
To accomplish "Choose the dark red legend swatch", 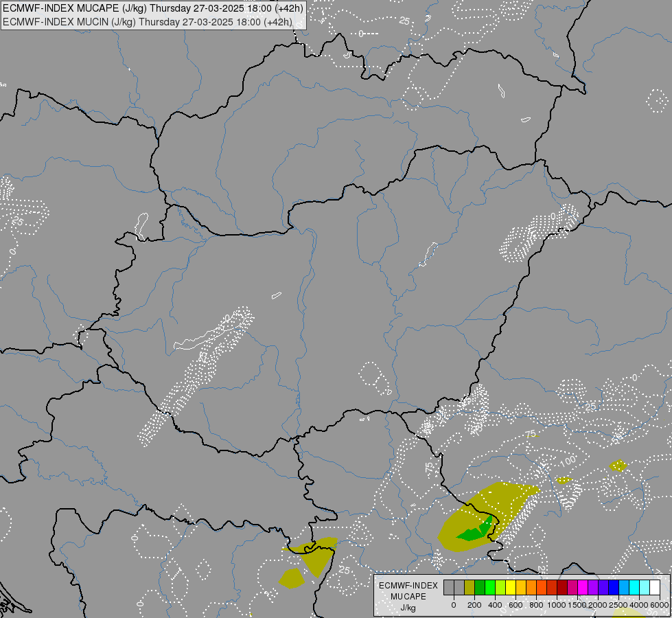I will [x=562, y=587].
